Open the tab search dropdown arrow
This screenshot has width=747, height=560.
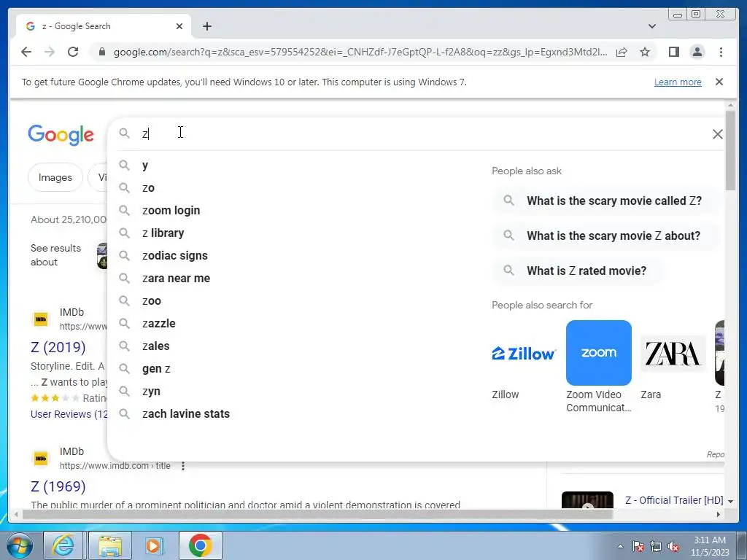point(652,26)
